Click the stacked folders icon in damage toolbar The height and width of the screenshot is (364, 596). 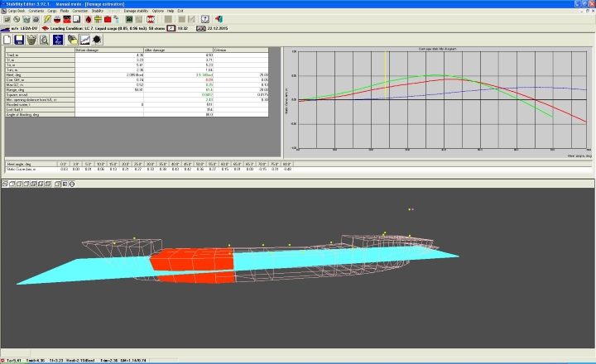point(73,40)
